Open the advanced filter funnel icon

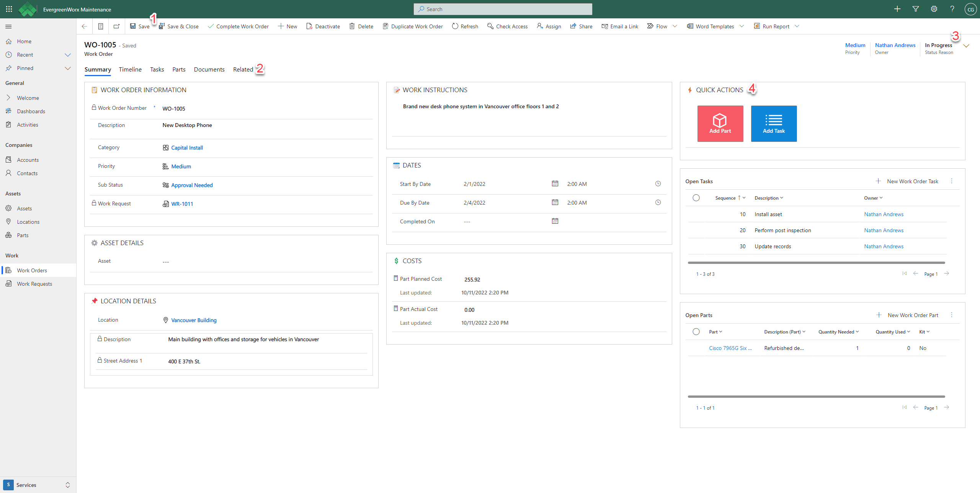915,9
